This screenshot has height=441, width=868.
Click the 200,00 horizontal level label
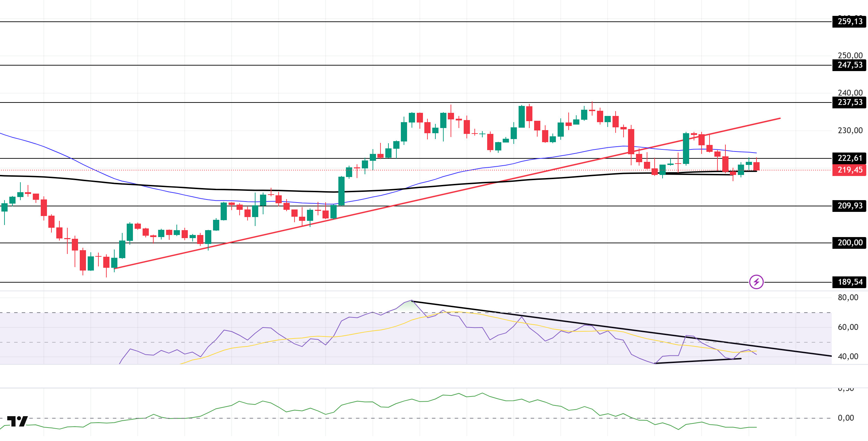(x=849, y=243)
